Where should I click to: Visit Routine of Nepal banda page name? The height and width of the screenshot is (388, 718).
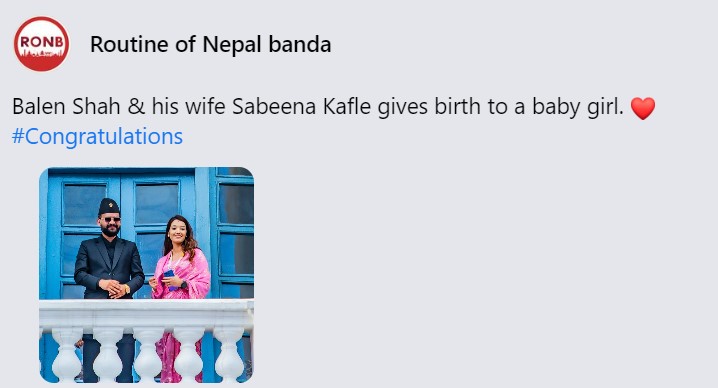pyautogui.click(x=210, y=44)
